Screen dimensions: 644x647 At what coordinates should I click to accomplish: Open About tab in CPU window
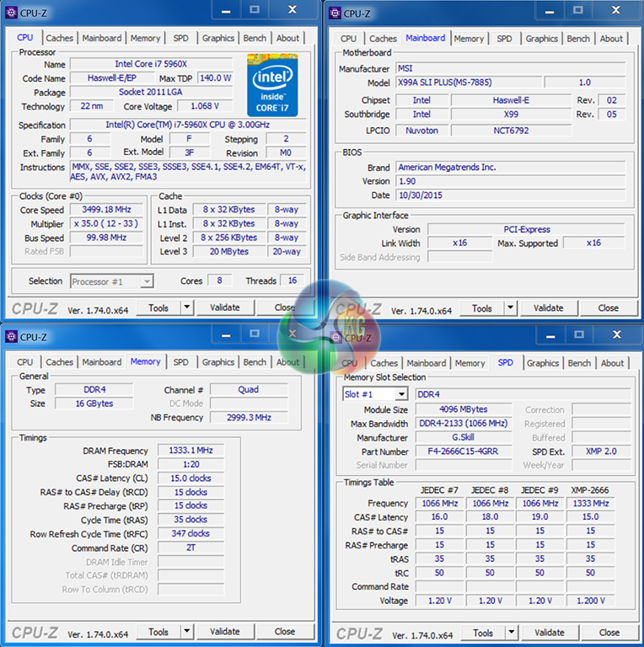tap(287, 38)
